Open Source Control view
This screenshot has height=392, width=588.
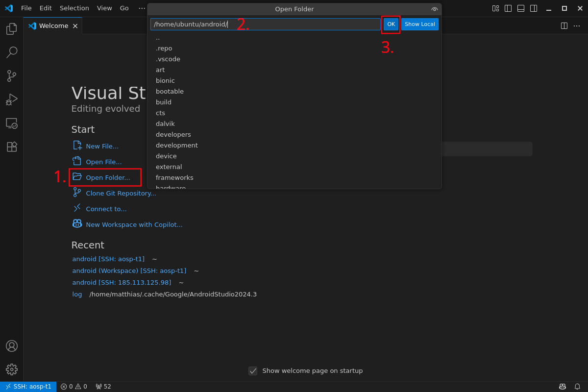12,76
